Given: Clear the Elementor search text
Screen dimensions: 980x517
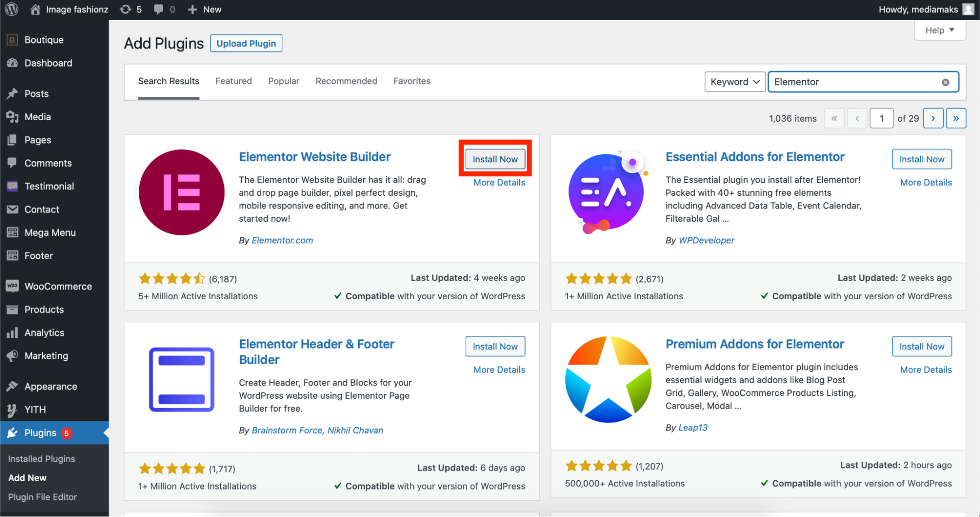Looking at the screenshot, I should 945,82.
